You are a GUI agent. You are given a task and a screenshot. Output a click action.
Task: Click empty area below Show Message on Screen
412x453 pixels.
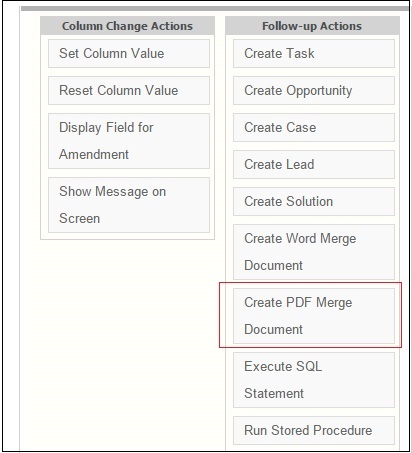pyautogui.click(x=127, y=333)
